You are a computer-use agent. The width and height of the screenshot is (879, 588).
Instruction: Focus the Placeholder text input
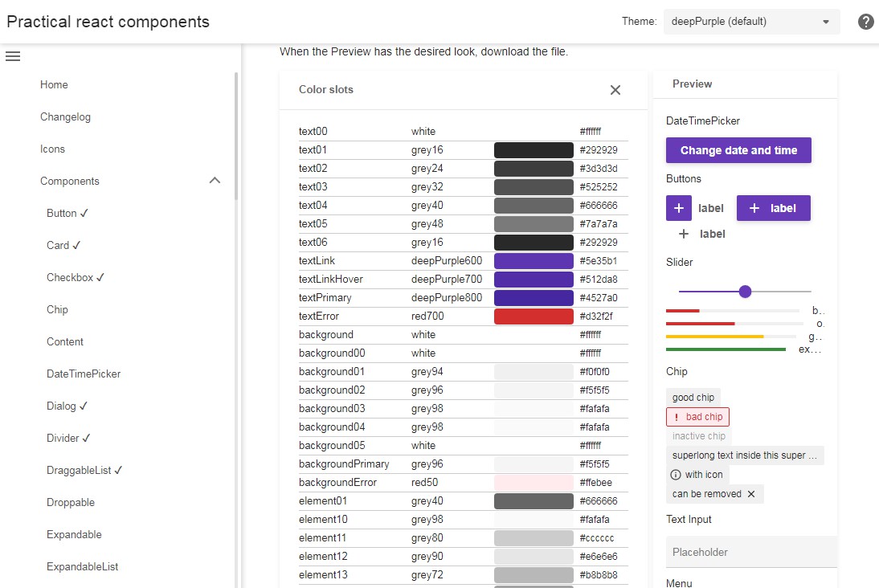pyautogui.click(x=750, y=552)
